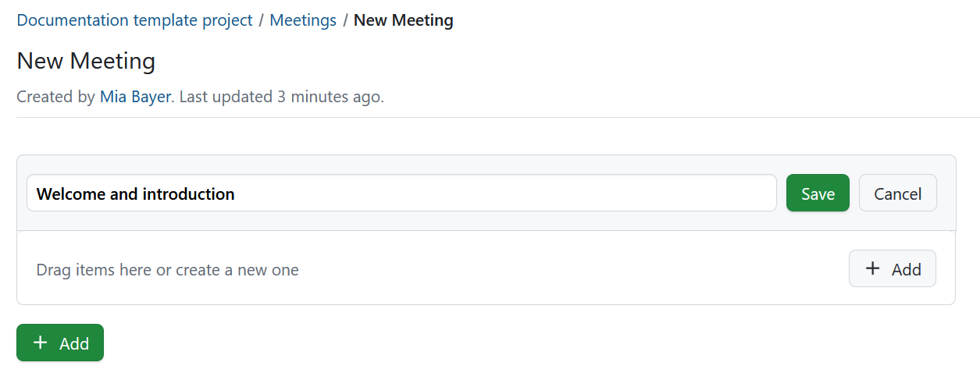Open the Documentation template project breadcrumb

coord(134,20)
